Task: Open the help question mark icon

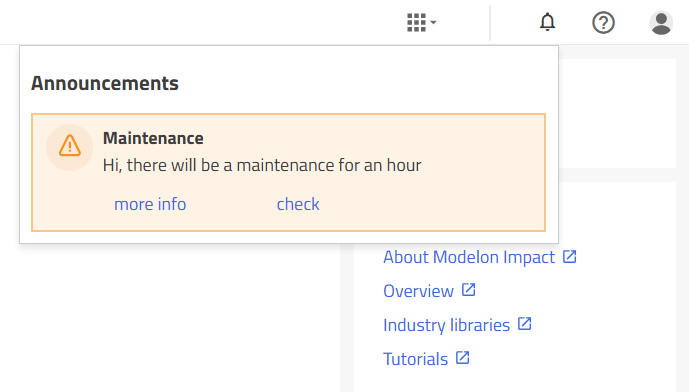Action: (x=603, y=22)
